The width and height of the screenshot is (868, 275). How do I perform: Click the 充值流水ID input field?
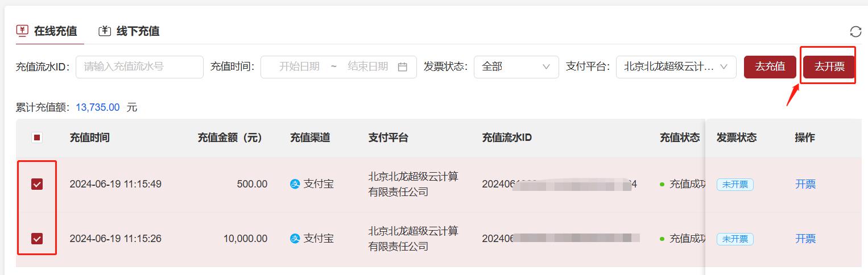click(139, 66)
